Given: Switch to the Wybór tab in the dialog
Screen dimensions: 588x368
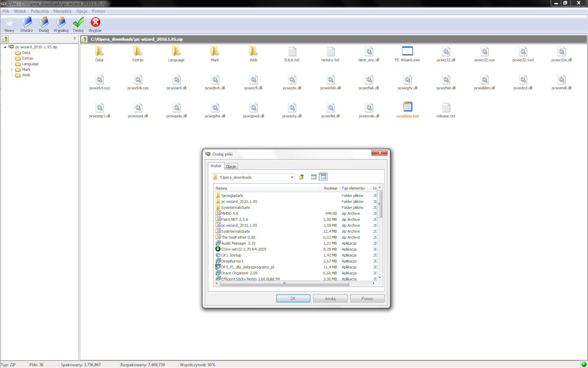Looking at the screenshot, I should [216, 166].
